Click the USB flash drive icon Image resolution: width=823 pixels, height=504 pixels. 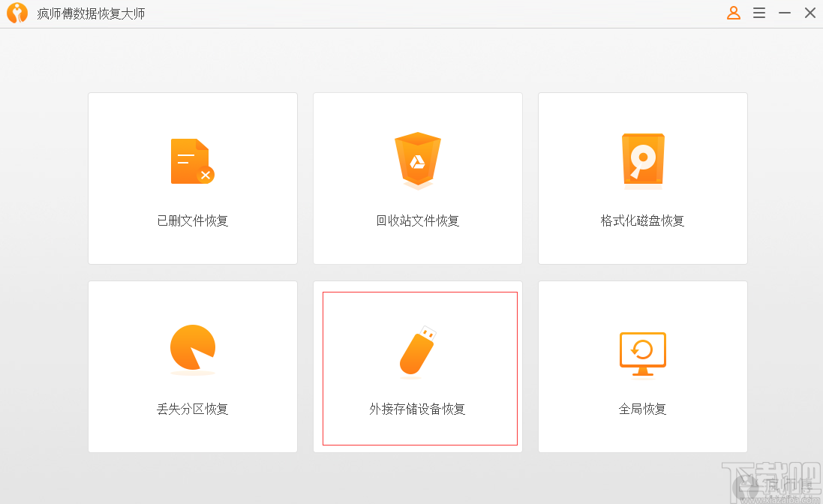pyautogui.click(x=418, y=352)
